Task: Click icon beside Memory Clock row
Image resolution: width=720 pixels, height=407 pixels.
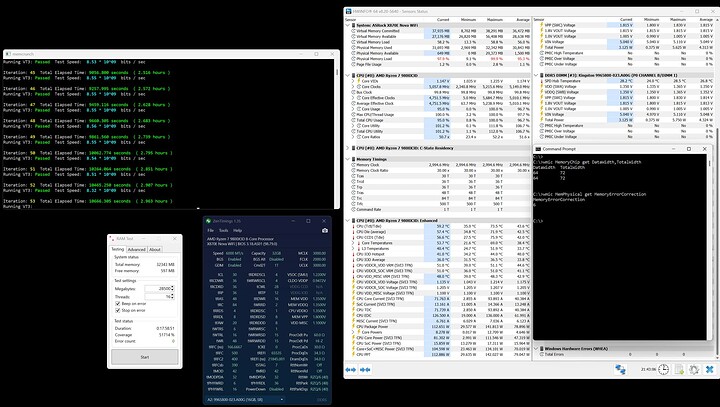Action: [x=354, y=164]
